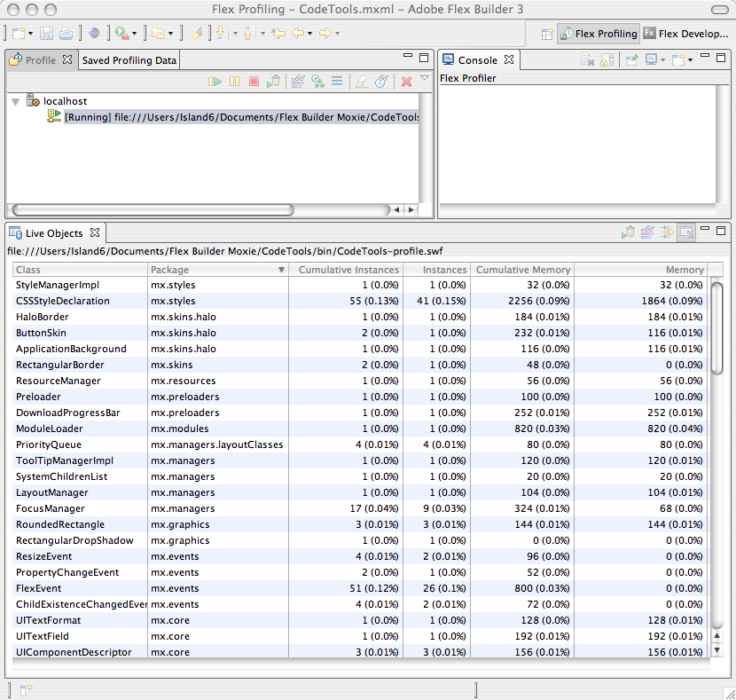
Task: Click the Print icon in main toolbar
Action: [66, 34]
